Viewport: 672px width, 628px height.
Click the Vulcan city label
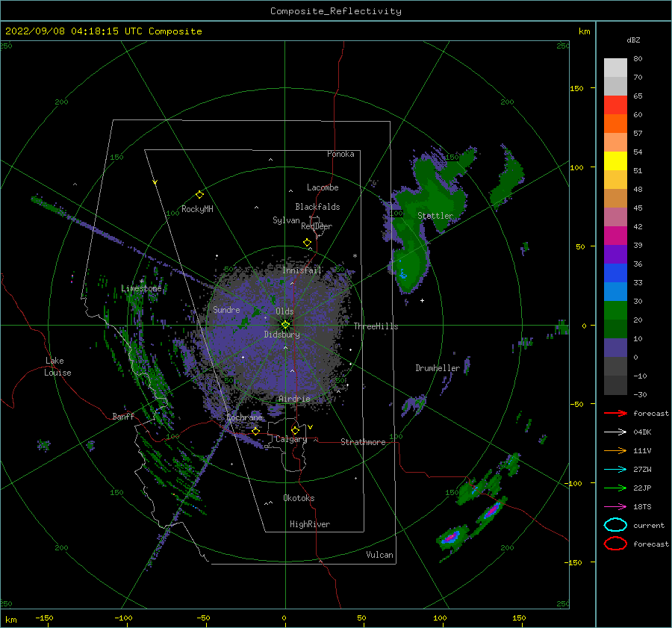click(x=380, y=555)
